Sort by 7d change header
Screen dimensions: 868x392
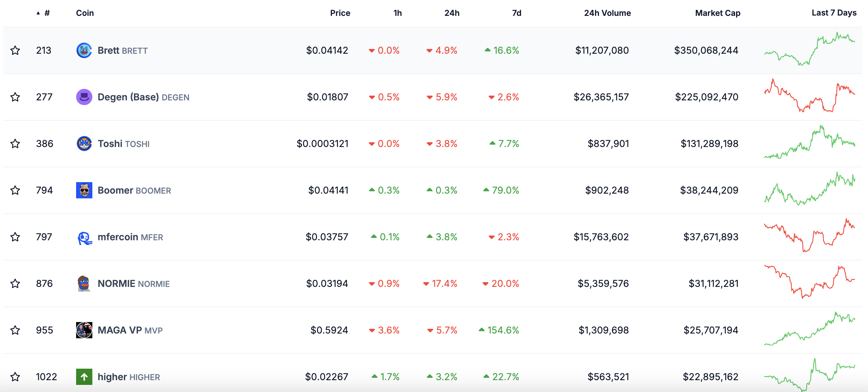[517, 13]
